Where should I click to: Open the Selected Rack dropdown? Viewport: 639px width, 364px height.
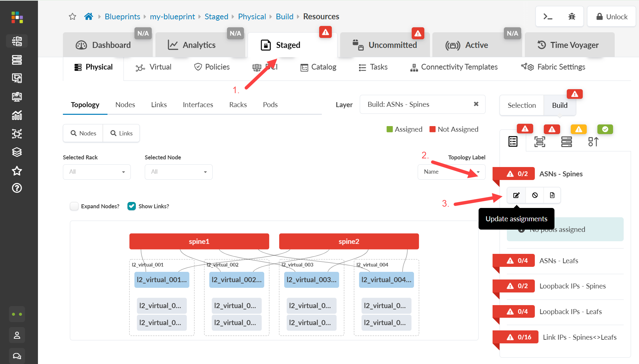[x=97, y=172]
